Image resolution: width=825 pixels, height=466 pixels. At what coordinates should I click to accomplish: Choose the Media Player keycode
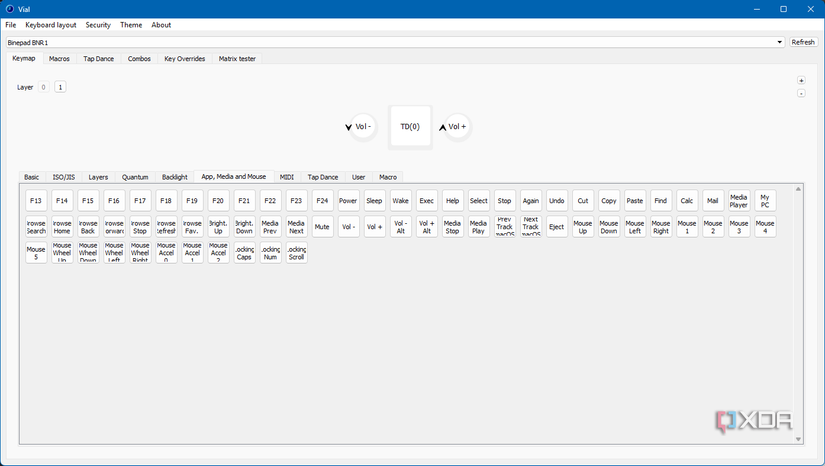tap(739, 200)
